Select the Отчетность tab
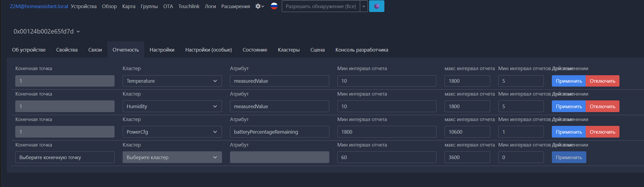The width and height of the screenshot is (644, 187). (126, 50)
